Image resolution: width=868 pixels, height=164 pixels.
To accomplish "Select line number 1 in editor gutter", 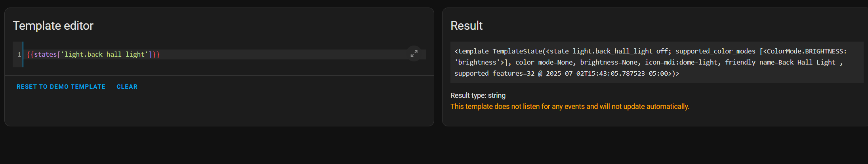I will click(x=19, y=54).
